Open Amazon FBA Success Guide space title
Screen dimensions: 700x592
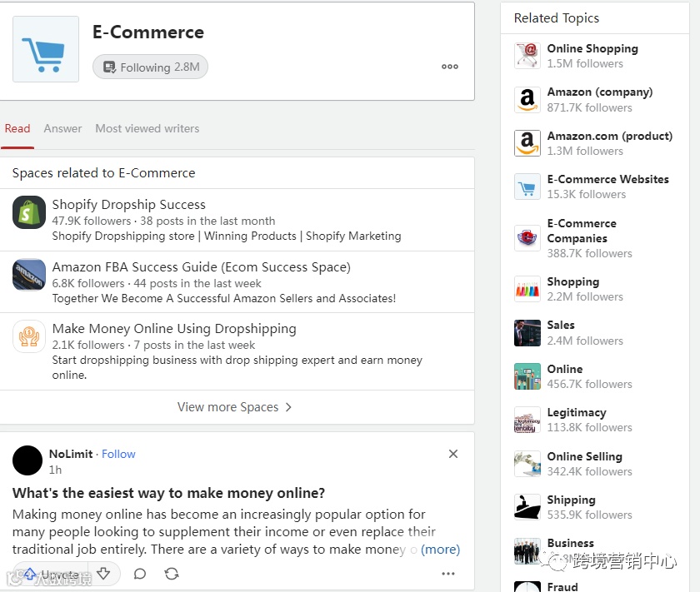tap(202, 266)
